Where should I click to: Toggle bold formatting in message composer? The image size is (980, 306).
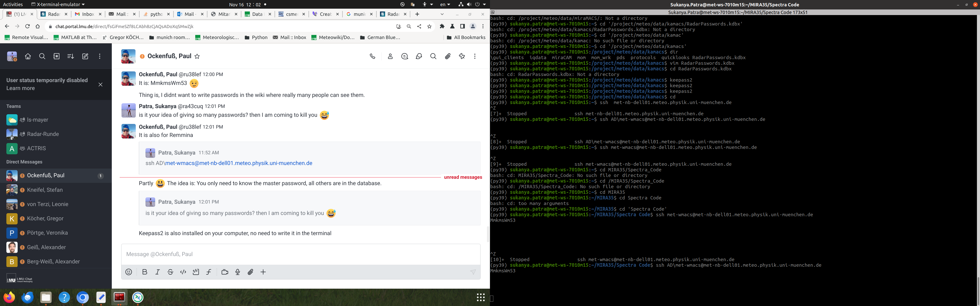pyautogui.click(x=144, y=272)
